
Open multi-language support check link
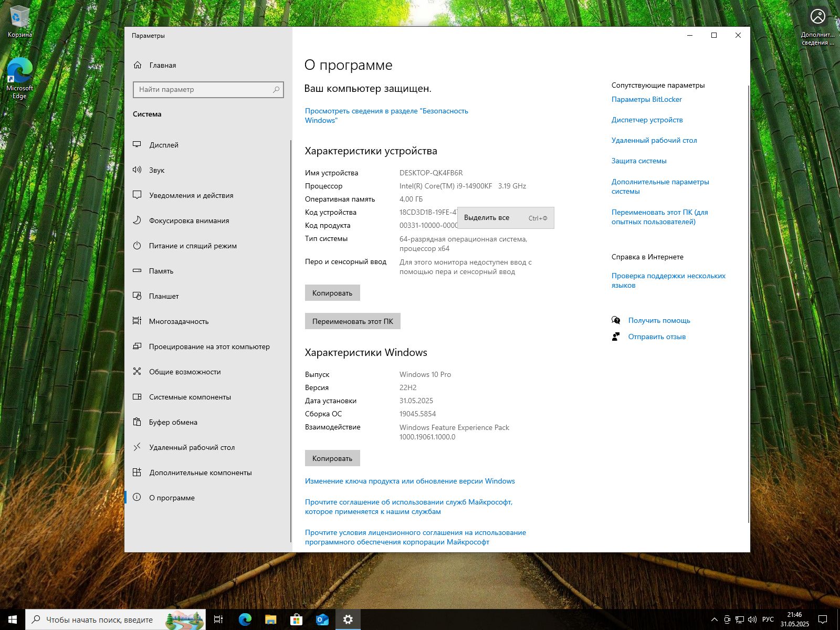point(668,280)
